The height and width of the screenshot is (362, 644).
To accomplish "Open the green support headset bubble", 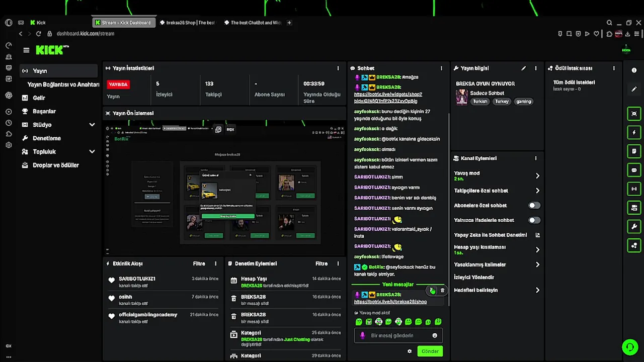I will click(x=630, y=347).
